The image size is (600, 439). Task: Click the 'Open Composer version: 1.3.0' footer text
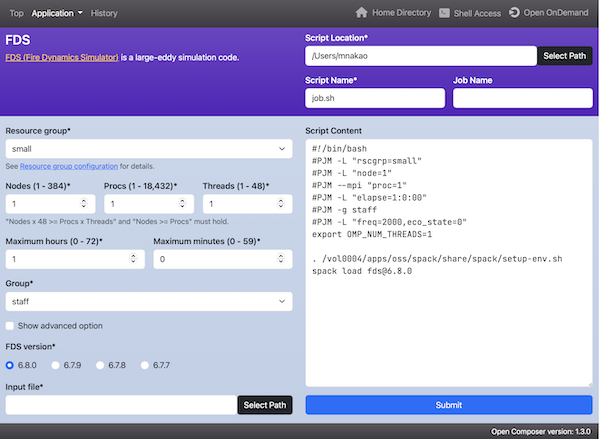[x=541, y=432]
